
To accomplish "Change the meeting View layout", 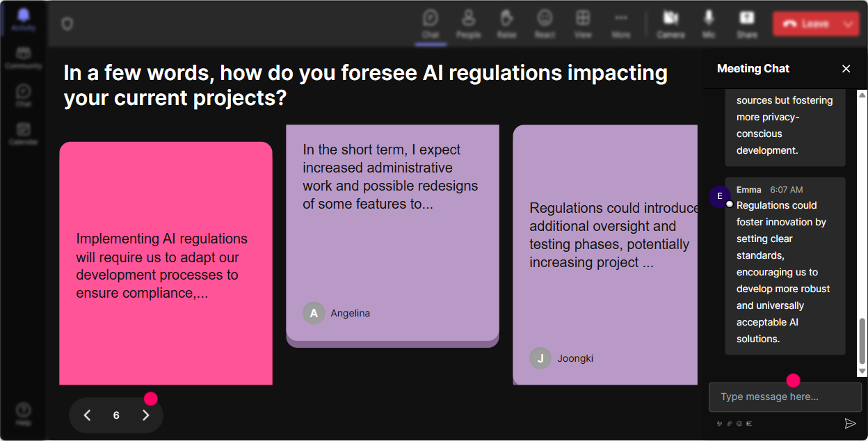I will [583, 24].
